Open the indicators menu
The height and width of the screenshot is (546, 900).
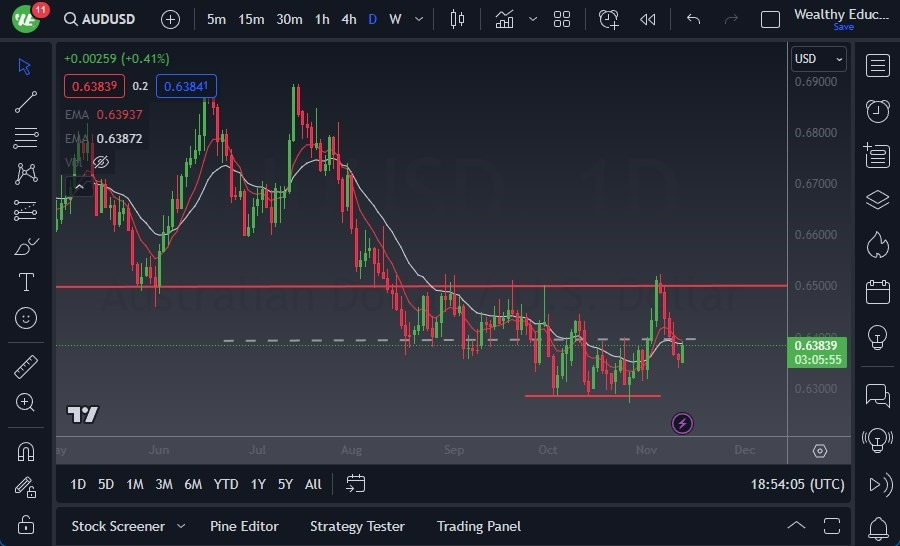click(505, 20)
